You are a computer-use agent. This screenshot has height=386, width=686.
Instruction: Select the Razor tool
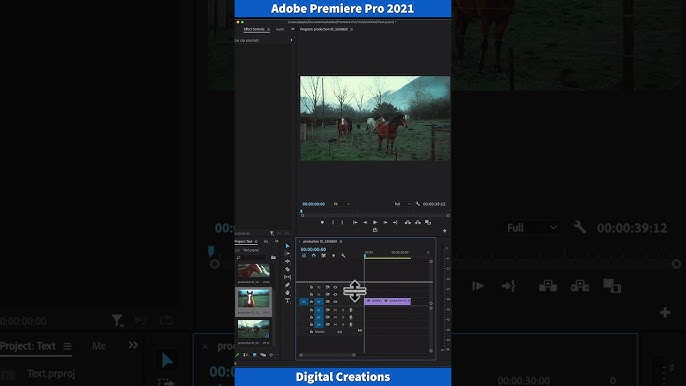287,269
